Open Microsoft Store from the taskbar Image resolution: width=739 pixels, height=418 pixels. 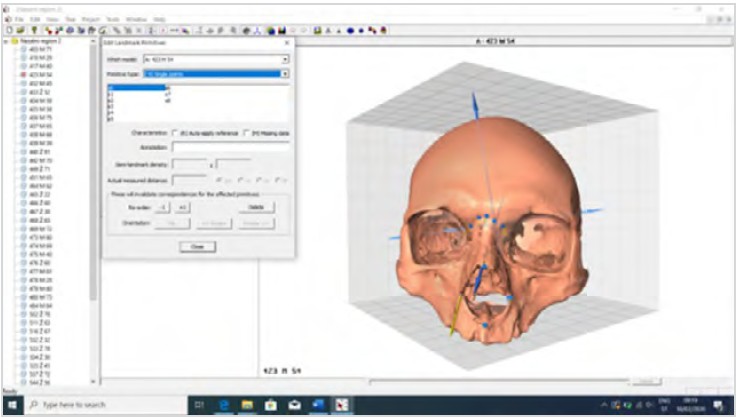(271, 404)
